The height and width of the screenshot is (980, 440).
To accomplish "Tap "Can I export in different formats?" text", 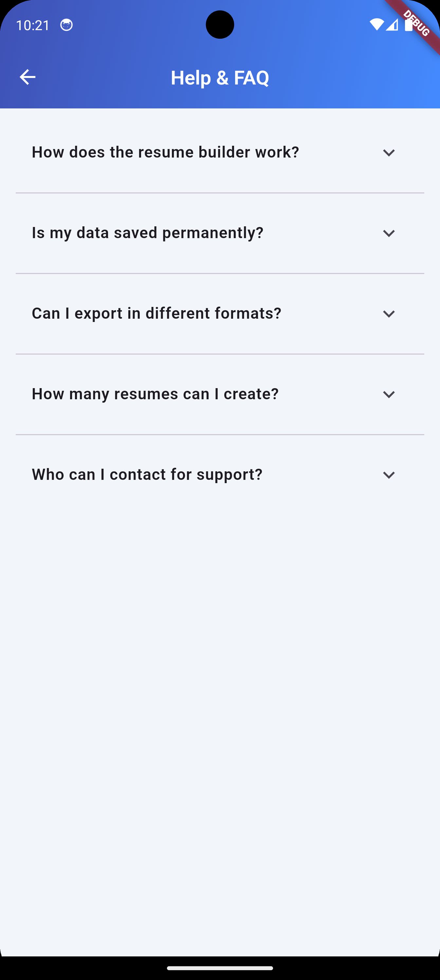I will (x=156, y=313).
